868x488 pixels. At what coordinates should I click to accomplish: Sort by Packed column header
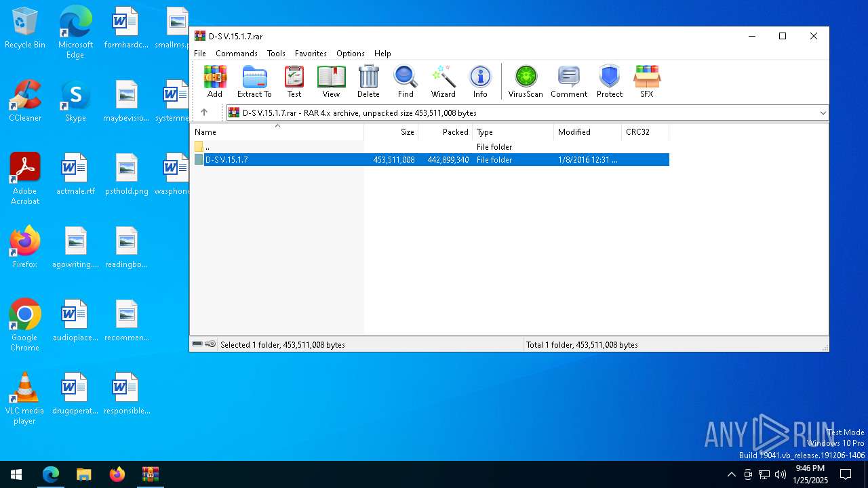pyautogui.click(x=445, y=132)
